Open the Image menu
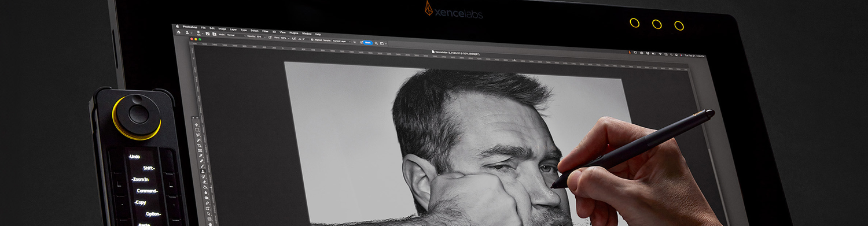 click(222, 29)
